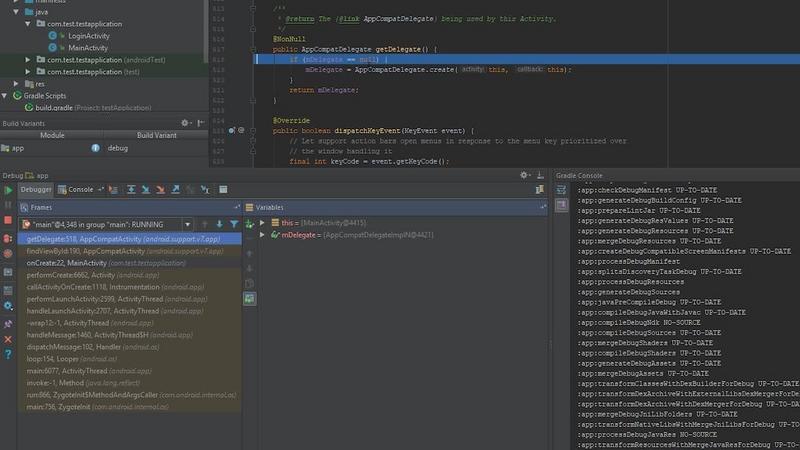The width and height of the screenshot is (800, 450).
Task: Click the Force Step Into icon
Action: click(161, 190)
